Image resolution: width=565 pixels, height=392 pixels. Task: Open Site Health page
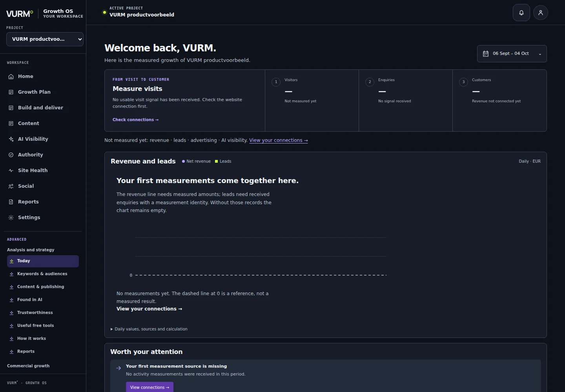[x=43, y=171]
